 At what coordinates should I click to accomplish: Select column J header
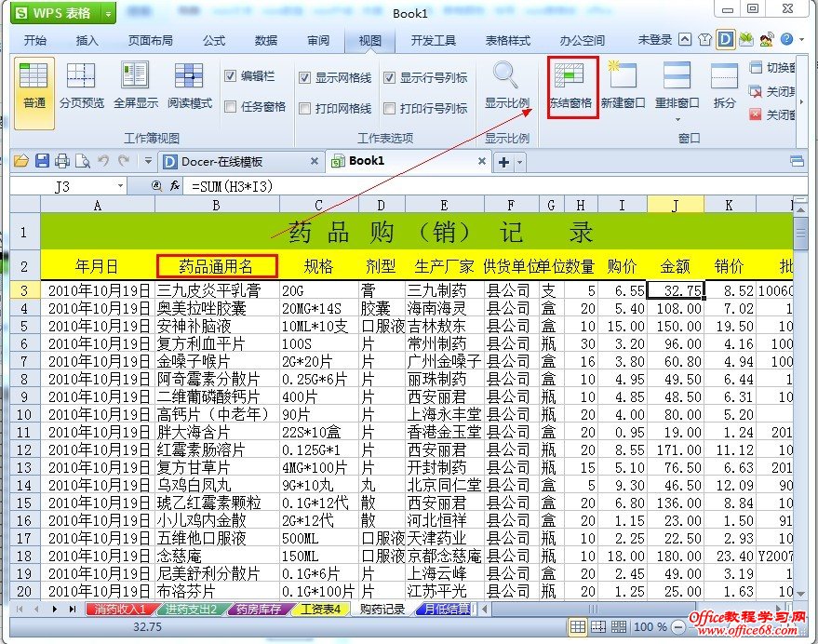675,205
